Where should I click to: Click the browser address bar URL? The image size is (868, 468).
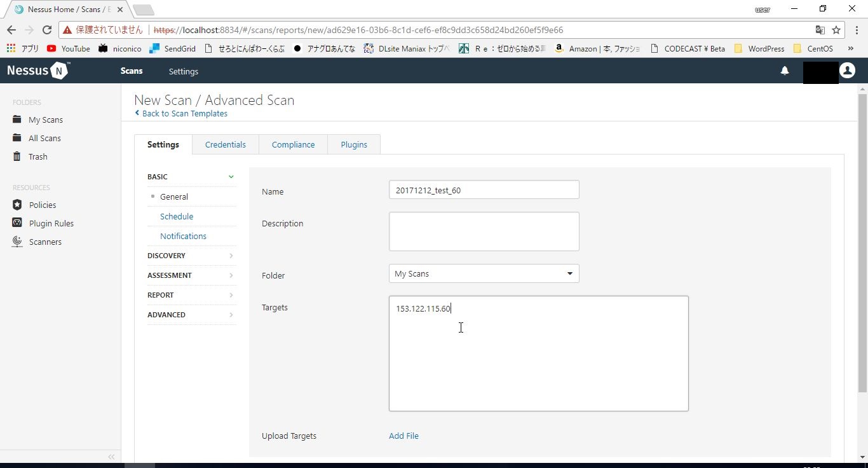[358, 30]
